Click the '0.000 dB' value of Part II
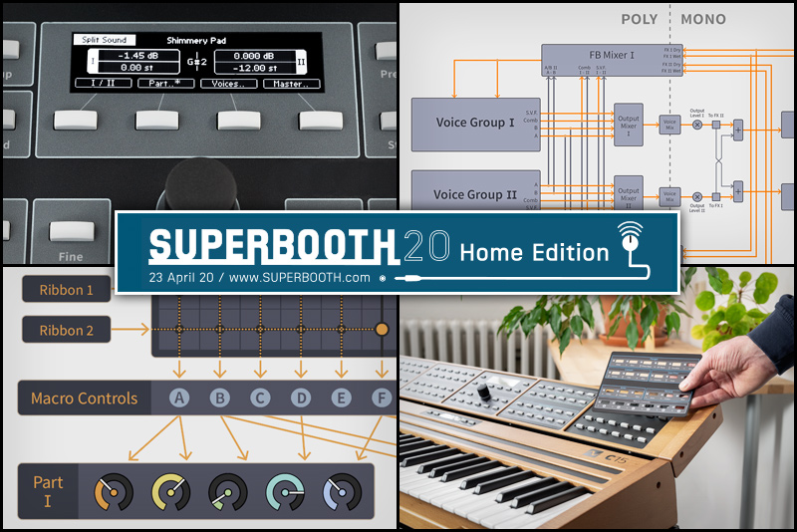 click(255, 56)
